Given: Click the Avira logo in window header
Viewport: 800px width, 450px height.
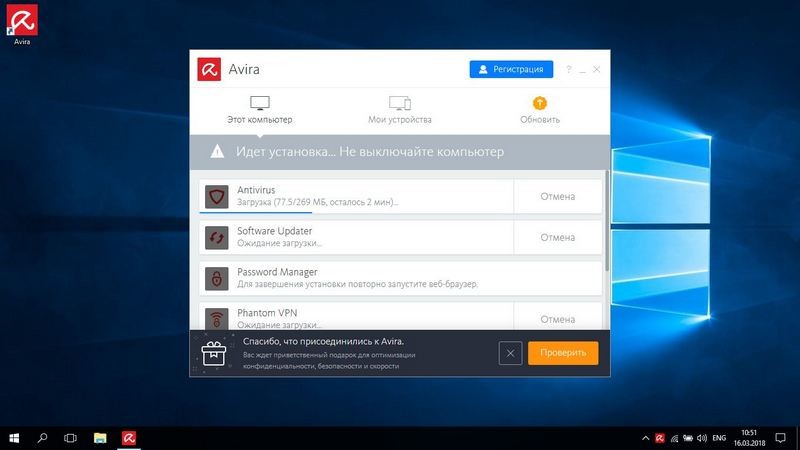Looking at the screenshot, I should (x=209, y=69).
